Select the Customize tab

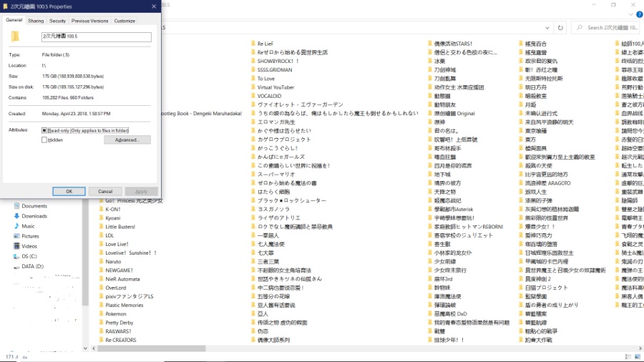[x=125, y=21]
